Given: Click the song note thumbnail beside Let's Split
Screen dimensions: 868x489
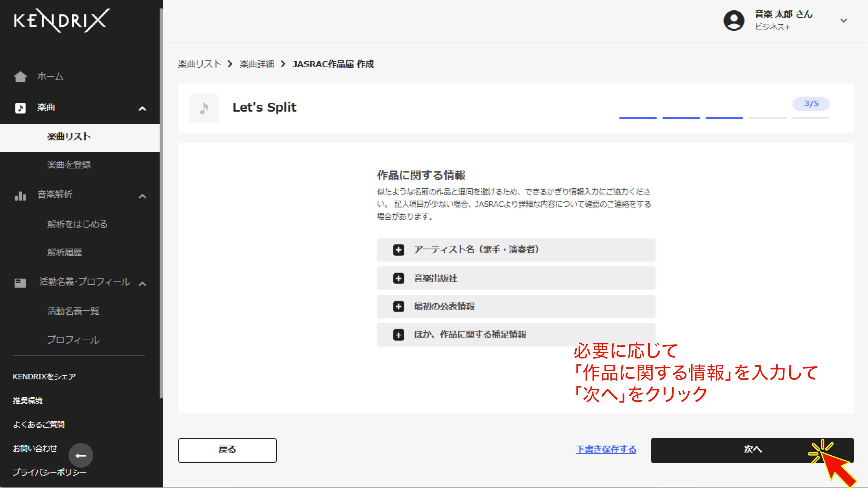Looking at the screenshot, I should coord(204,108).
